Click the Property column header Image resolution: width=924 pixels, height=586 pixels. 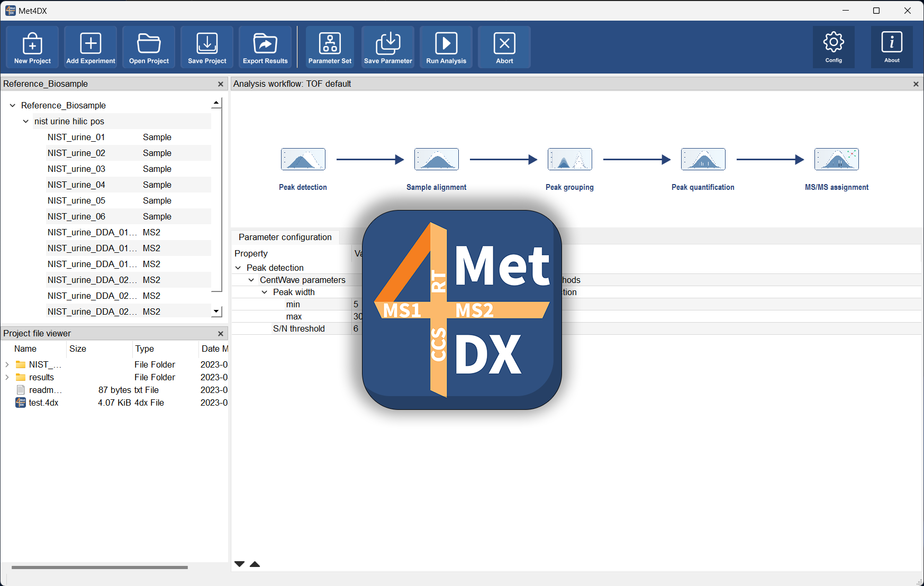tap(292, 253)
